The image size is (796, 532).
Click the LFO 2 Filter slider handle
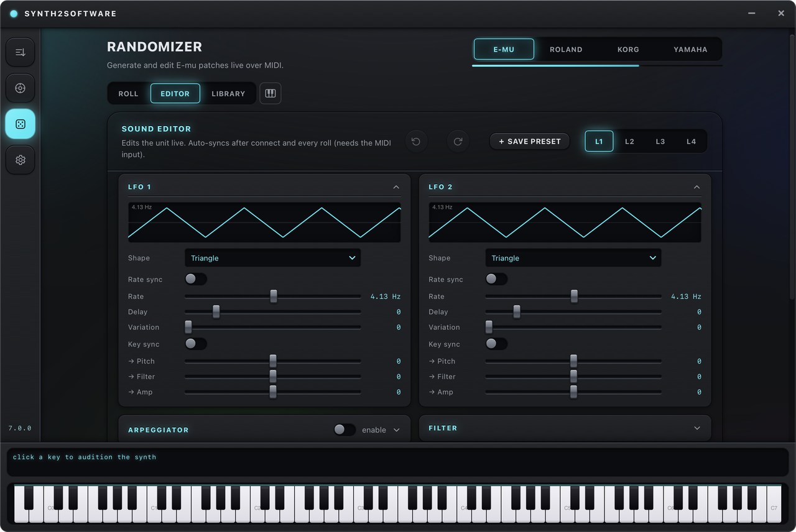click(x=573, y=377)
